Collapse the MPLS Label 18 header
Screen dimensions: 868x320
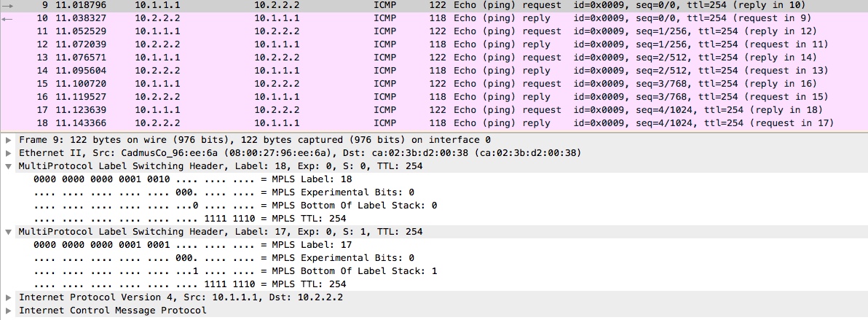tap(8, 166)
